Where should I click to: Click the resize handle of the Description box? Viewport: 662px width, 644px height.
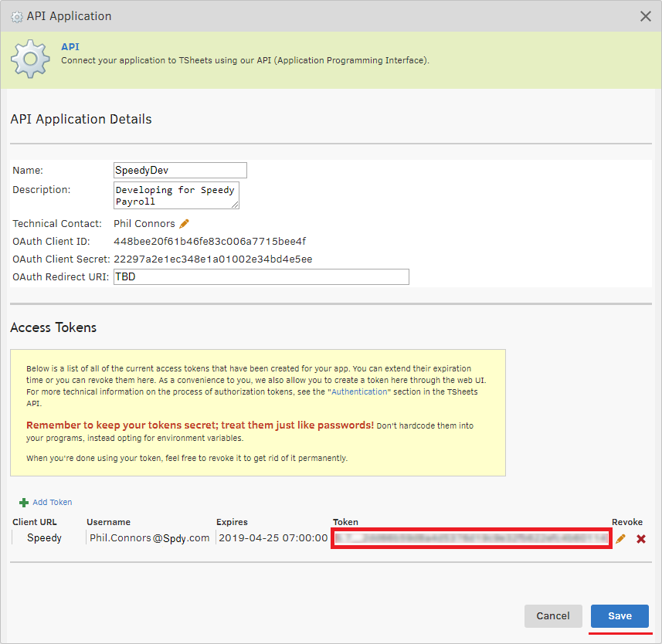(235, 205)
